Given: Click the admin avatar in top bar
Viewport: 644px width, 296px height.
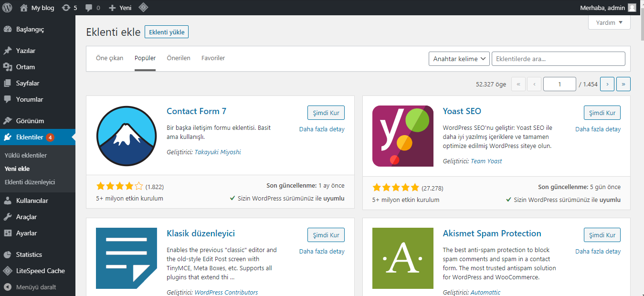Looking at the screenshot, I should [x=632, y=8].
